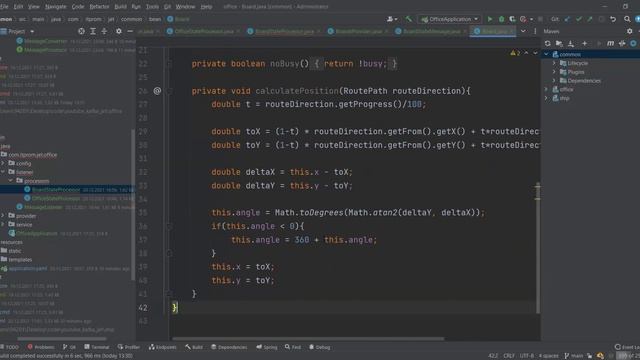Push commits with the green arrow icon
640x360 pixels.
coord(590,19)
